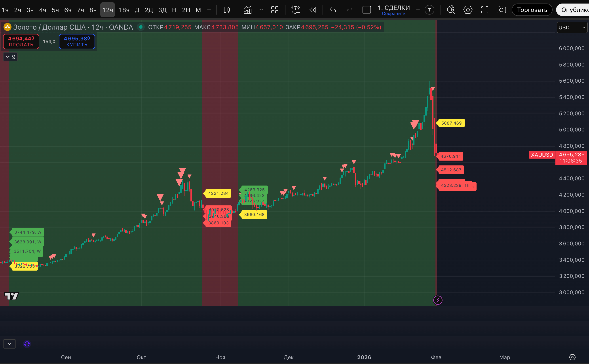The width and height of the screenshot is (589, 364).
Task: Select the layout setup square
Action: [x=367, y=10]
